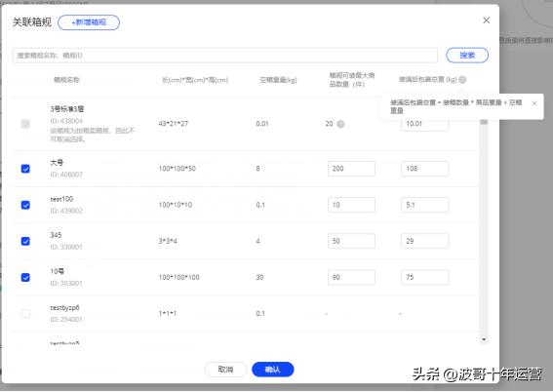Image resolution: width=553 pixels, height=392 pixels.
Task: Select the dimension text 1*1*1
Action: click(167, 313)
